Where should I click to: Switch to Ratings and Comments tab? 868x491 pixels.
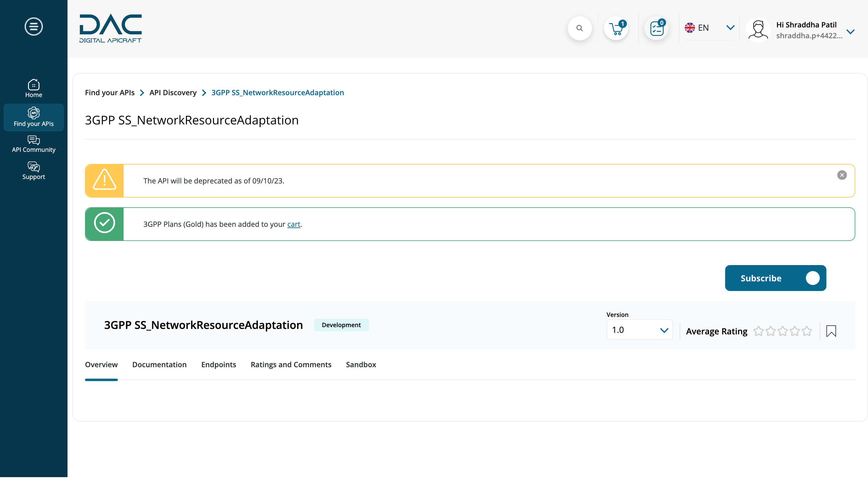[291, 364]
